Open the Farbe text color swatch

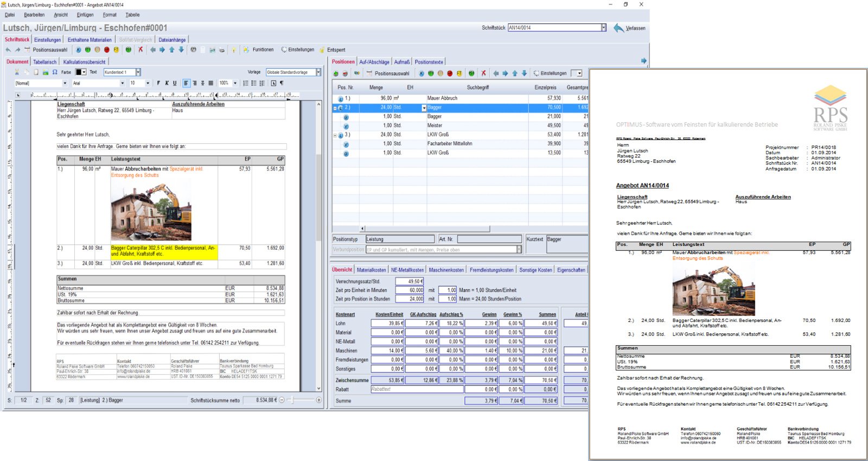pyautogui.click(x=79, y=72)
